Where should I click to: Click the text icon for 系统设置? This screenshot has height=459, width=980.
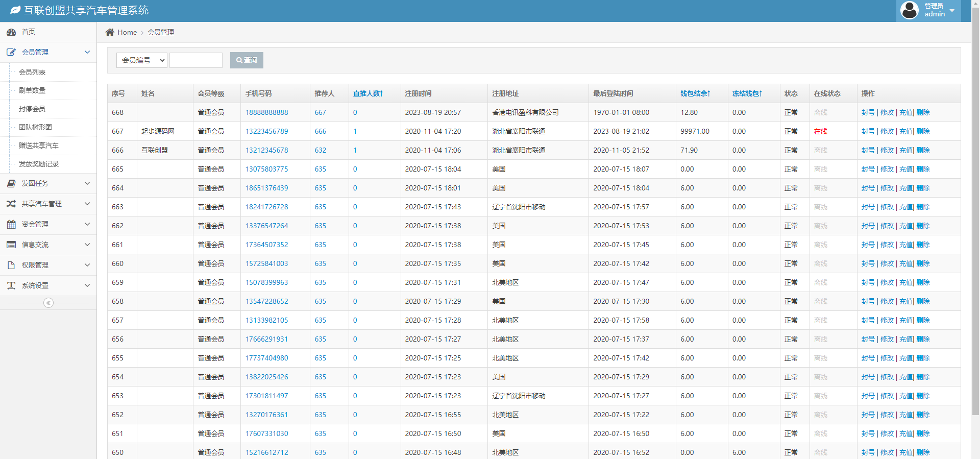[11, 285]
